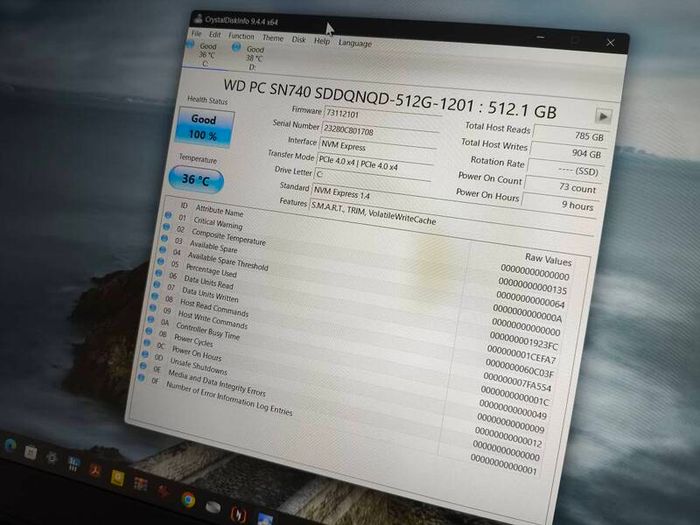Click status icon for 04 Available Spare Threshold

tap(162, 250)
